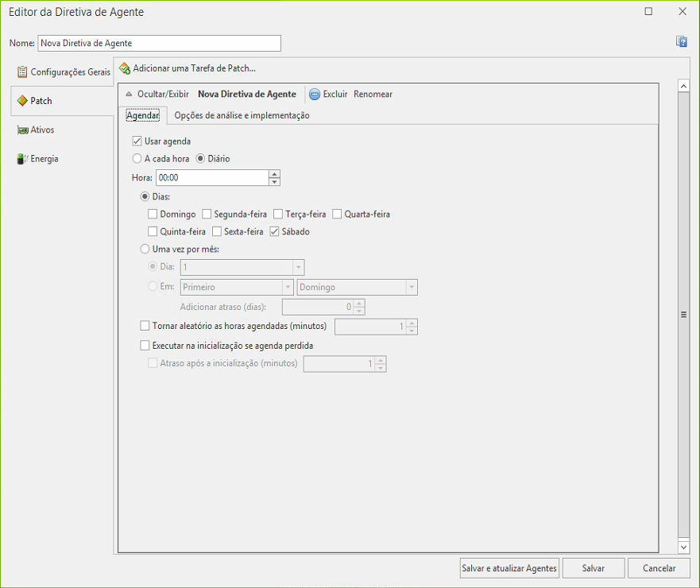Open Configurações Gerais section
This screenshot has width=700, height=588.
63,72
